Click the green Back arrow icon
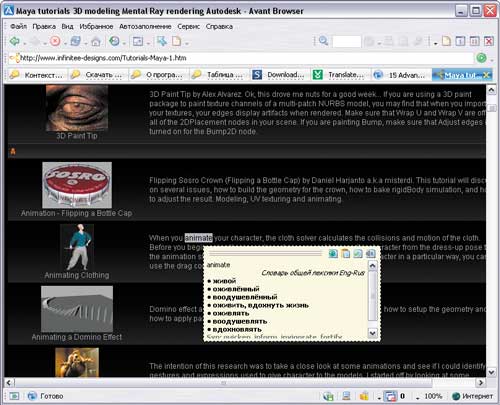The width and height of the screenshot is (500, 405). tap(14, 41)
